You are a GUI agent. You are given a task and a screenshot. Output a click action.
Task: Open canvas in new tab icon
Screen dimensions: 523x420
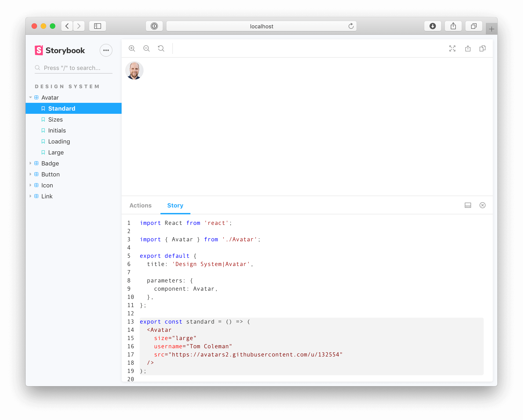468,48
